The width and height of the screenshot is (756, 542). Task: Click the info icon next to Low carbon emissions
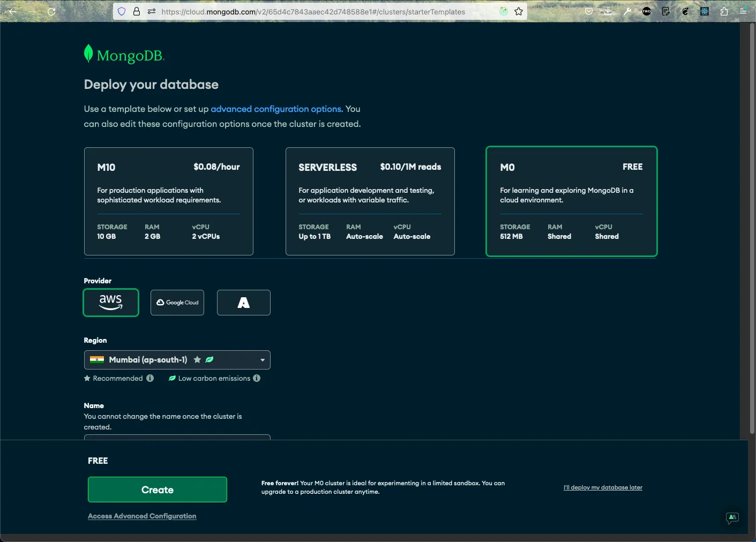coord(257,378)
